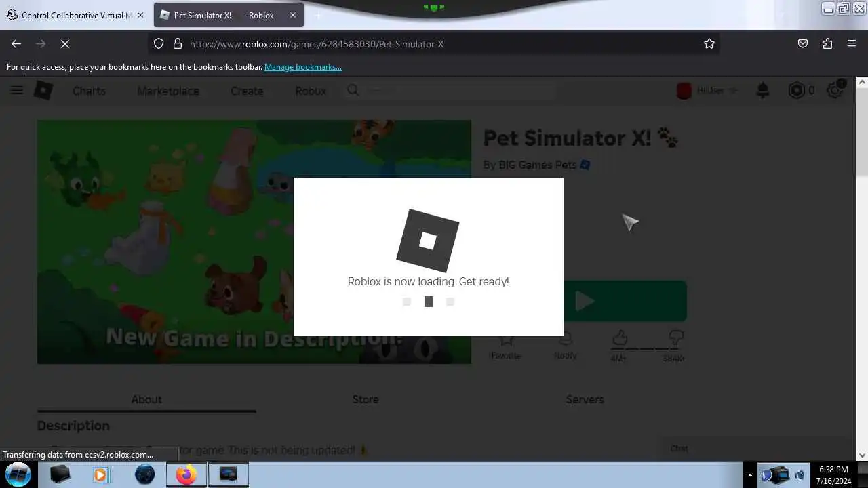Screen dimensions: 868x488
Task: Open the Robux balance icon
Action: [x=796, y=90]
